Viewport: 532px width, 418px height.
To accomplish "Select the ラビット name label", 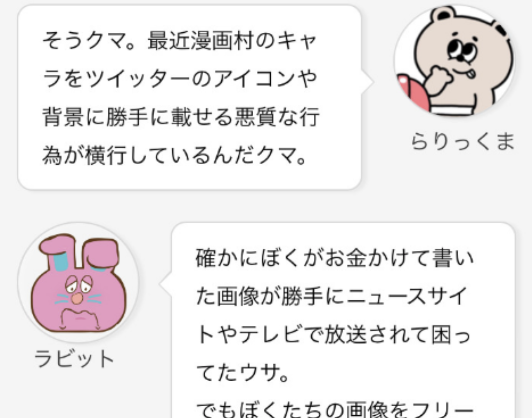I will coord(74,359).
